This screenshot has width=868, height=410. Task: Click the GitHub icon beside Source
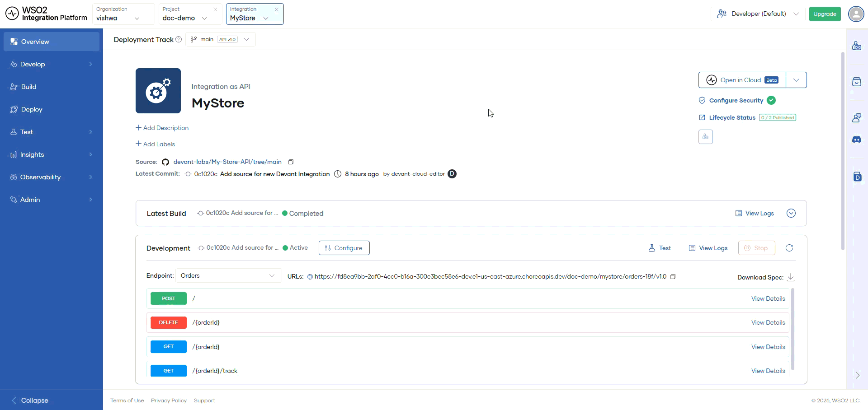[x=165, y=162]
